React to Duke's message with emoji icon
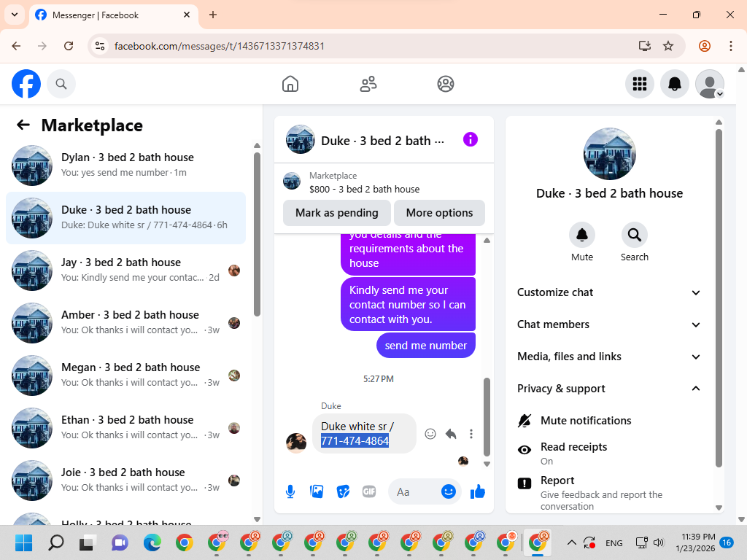The height and width of the screenshot is (560, 747). [x=430, y=434]
